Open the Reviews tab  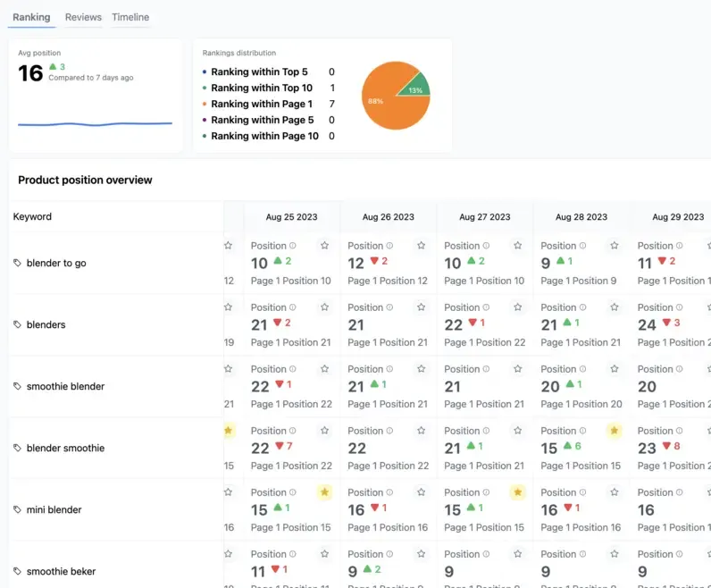coord(83,17)
